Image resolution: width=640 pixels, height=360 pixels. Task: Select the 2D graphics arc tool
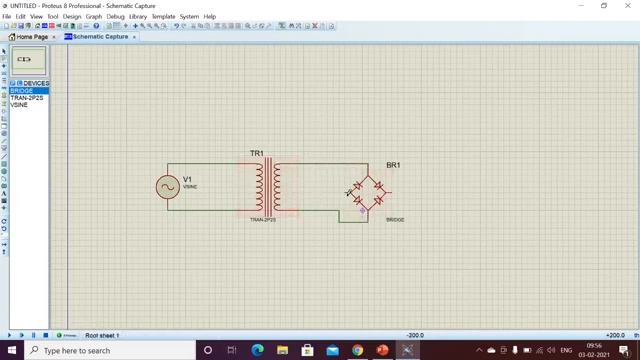click(x=4, y=178)
